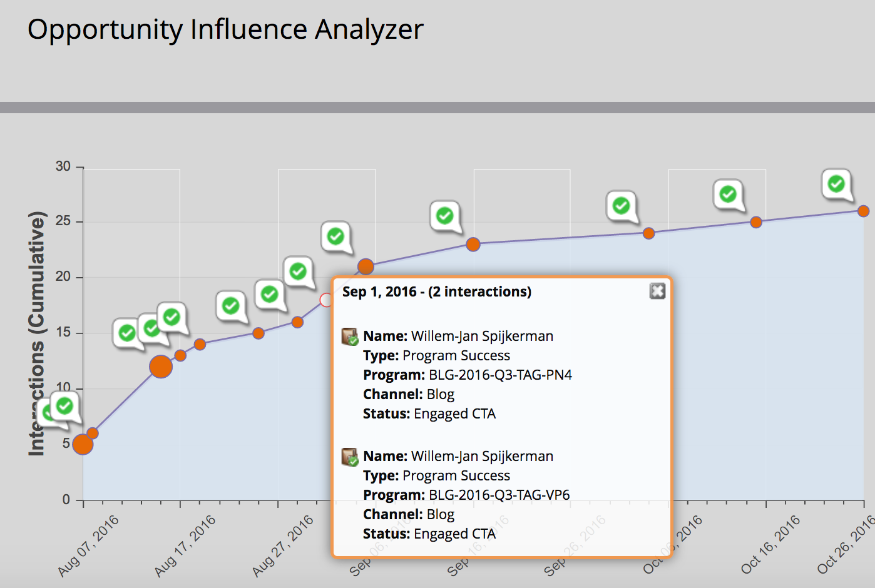The image size is (875, 588).
Task: Close the Sep 1, 2016 interactions popup
Action: [657, 291]
